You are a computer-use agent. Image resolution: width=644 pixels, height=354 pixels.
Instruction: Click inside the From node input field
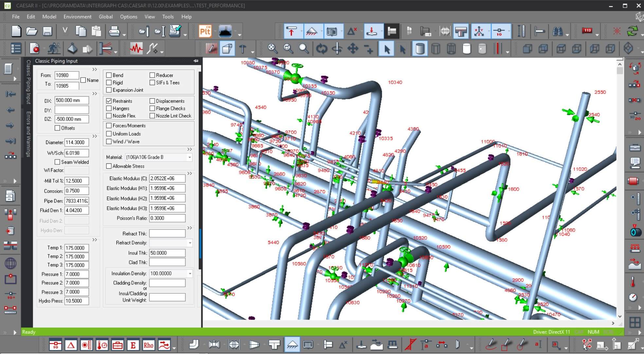click(66, 75)
